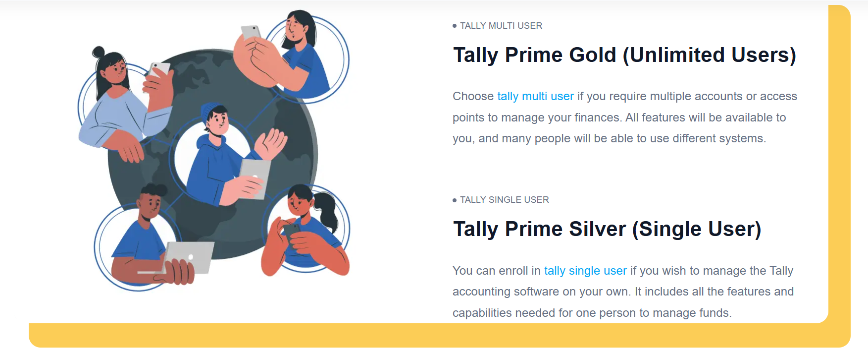The height and width of the screenshot is (356, 868).
Task: Click the single user description paragraph
Action: pos(623,292)
